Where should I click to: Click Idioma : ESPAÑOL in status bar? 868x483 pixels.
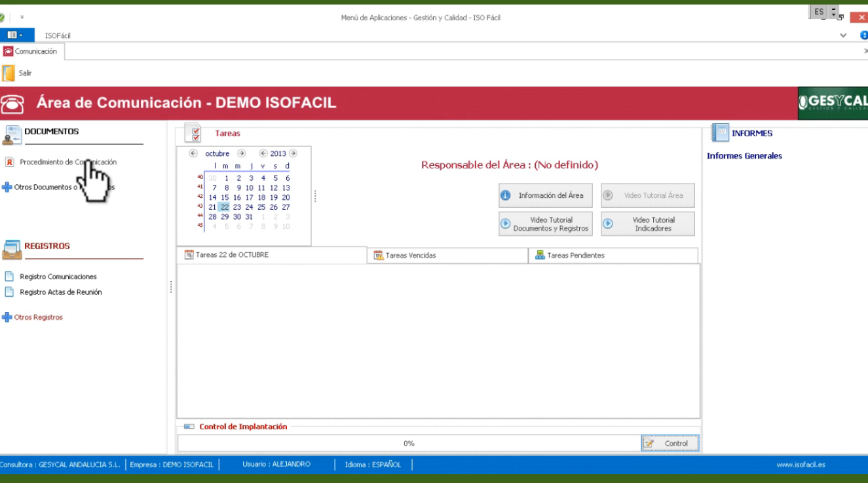(x=373, y=465)
